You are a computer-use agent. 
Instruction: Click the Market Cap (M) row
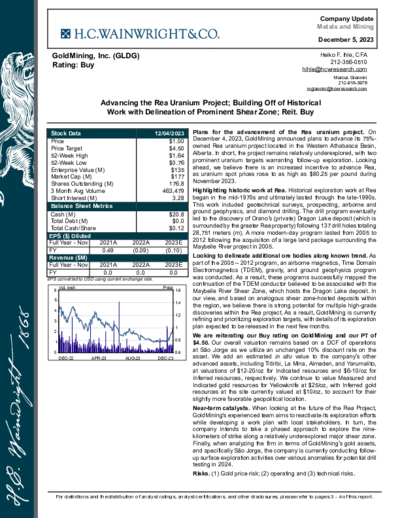click(x=116, y=177)
